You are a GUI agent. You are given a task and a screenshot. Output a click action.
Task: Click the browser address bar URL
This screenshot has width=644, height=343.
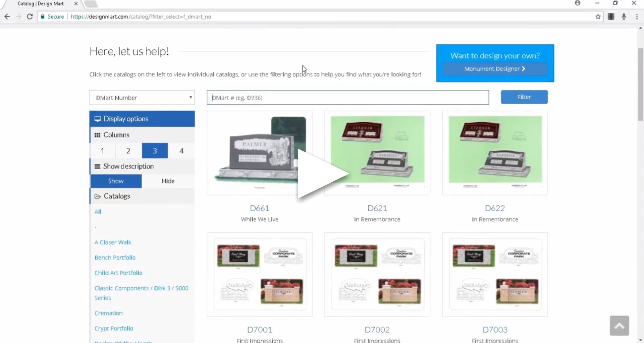(141, 16)
